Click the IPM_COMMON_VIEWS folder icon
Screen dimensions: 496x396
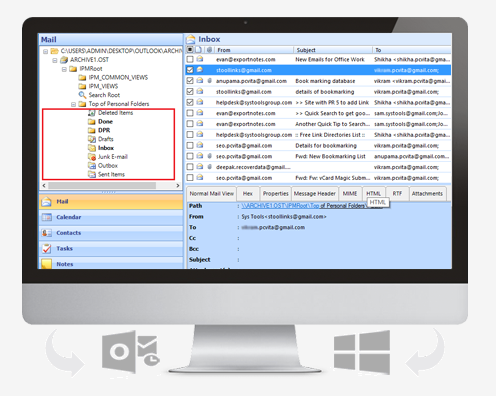(x=82, y=78)
